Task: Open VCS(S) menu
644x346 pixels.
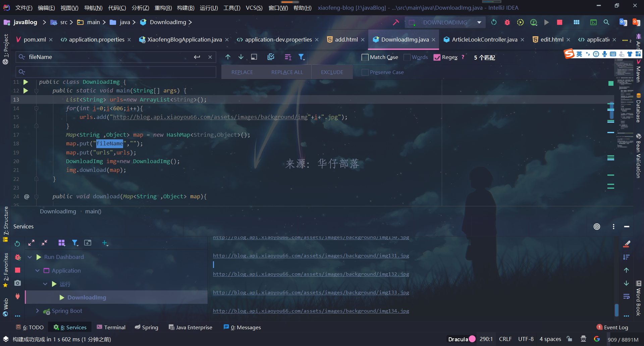Action: point(254,8)
